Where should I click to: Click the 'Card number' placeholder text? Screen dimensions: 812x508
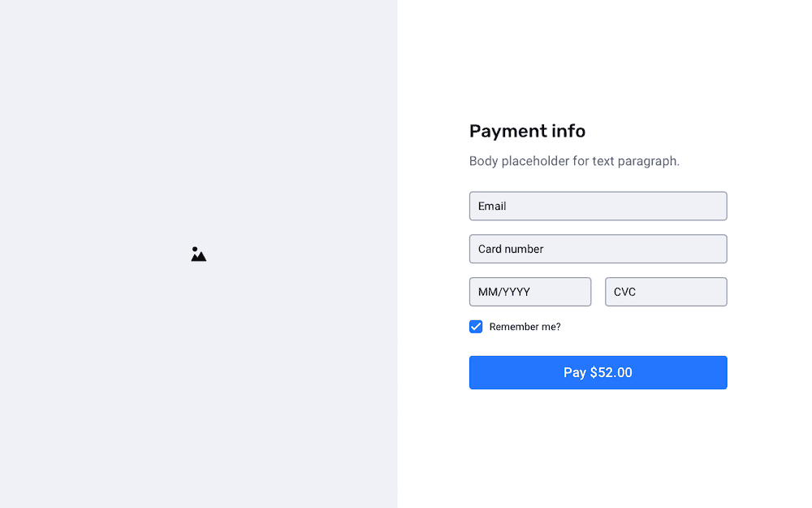point(511,249)
